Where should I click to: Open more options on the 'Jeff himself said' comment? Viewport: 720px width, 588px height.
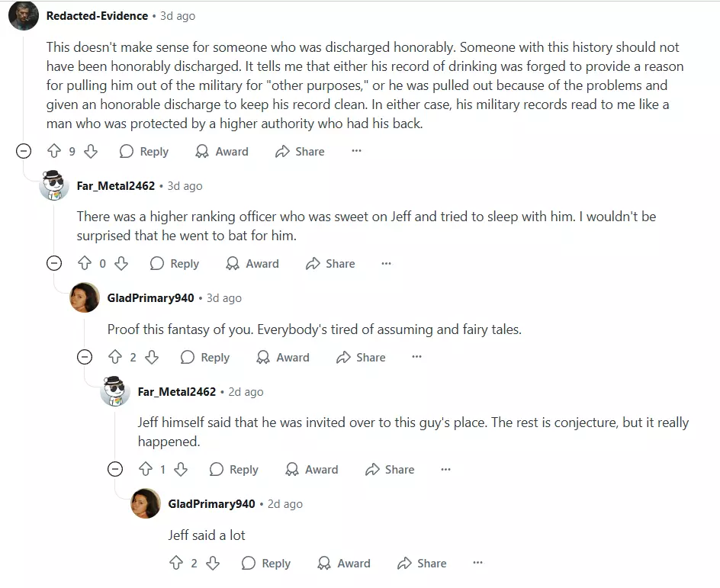pos(445,469)
